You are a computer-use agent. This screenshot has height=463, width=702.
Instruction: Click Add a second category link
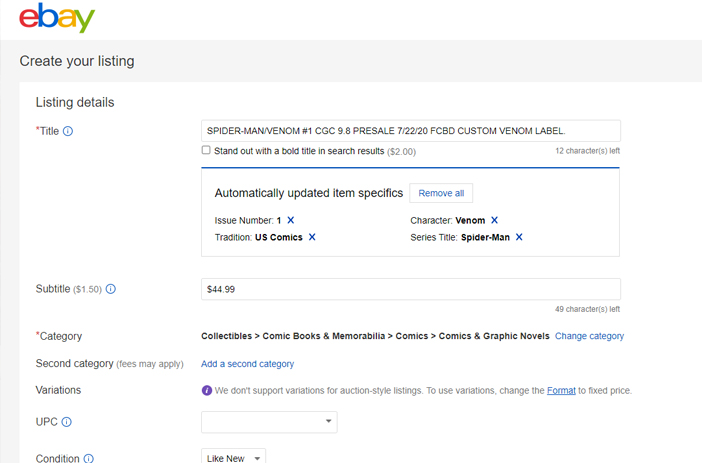247,364
